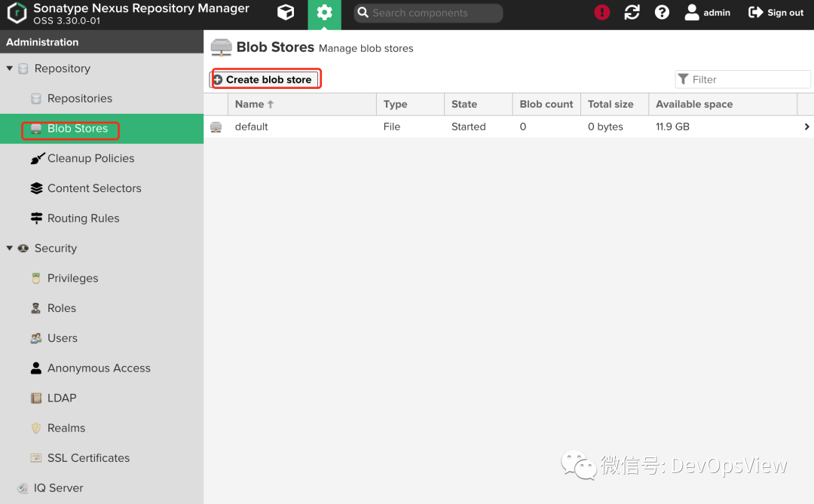814x504 pixels.
Task: Click the Routing Rules signpost icon
Action: (36, 218)
